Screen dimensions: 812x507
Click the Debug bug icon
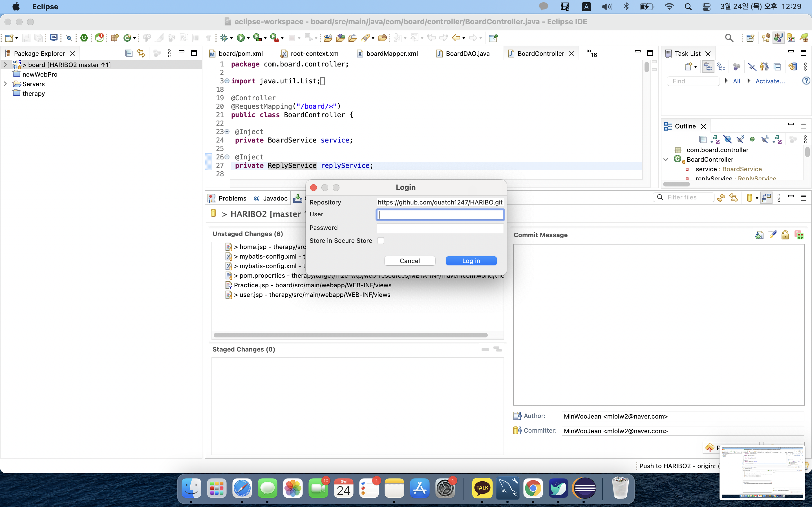(224, 38)
